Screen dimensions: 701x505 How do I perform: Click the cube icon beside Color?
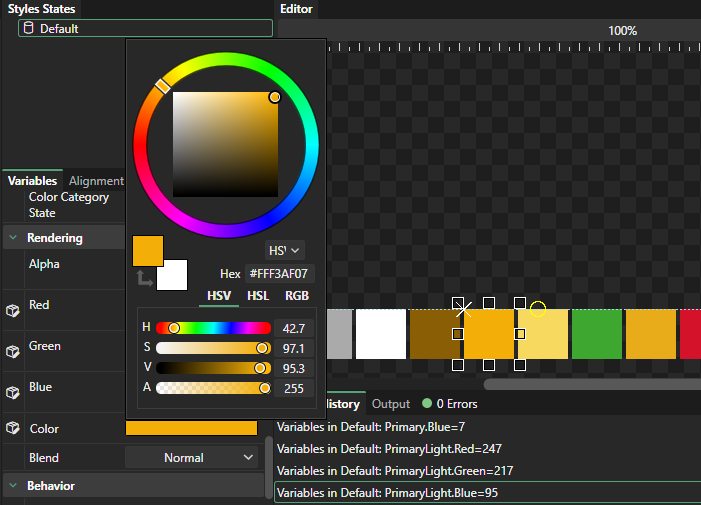[13, 428]
